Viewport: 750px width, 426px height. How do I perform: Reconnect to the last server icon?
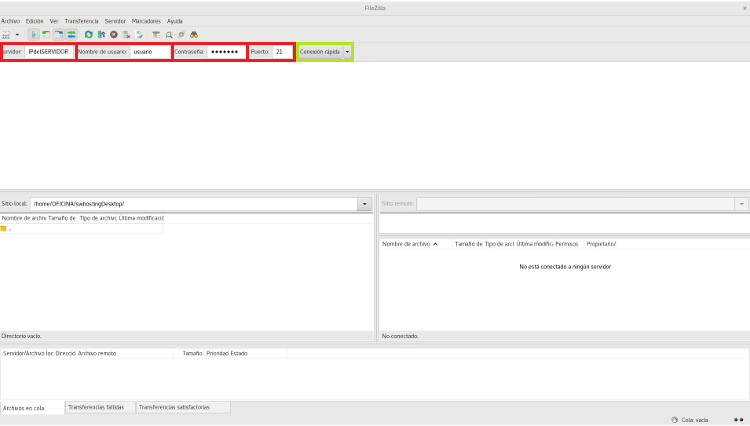[139, 34]
